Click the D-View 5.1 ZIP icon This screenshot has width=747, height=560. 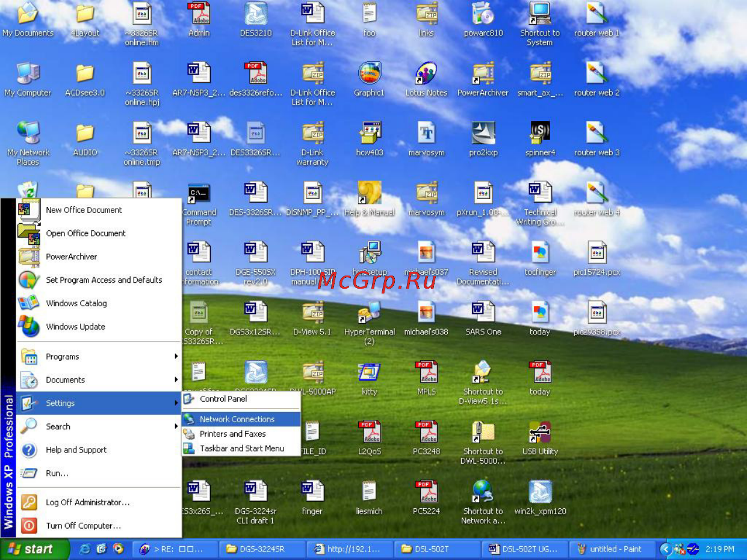[312, 312]
